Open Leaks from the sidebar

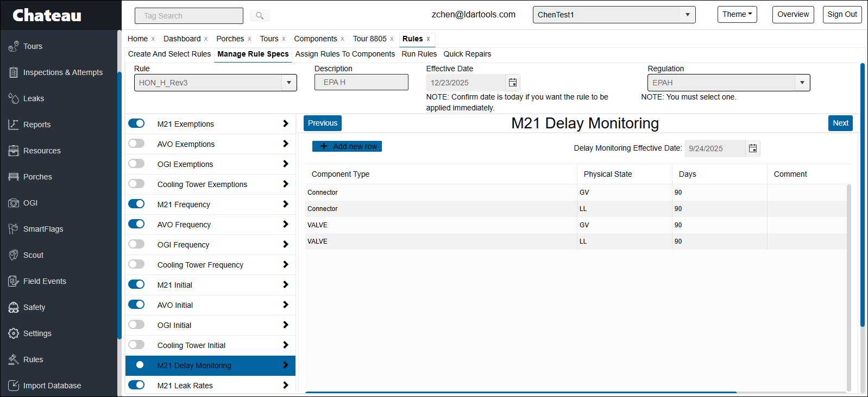[x=34, y=98]
